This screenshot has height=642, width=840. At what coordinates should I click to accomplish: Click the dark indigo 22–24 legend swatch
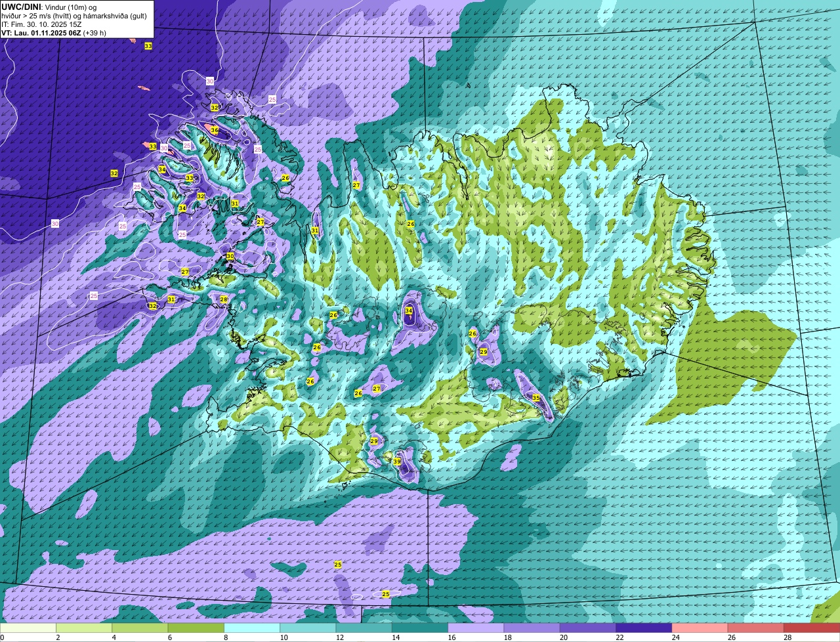(644, 628)
